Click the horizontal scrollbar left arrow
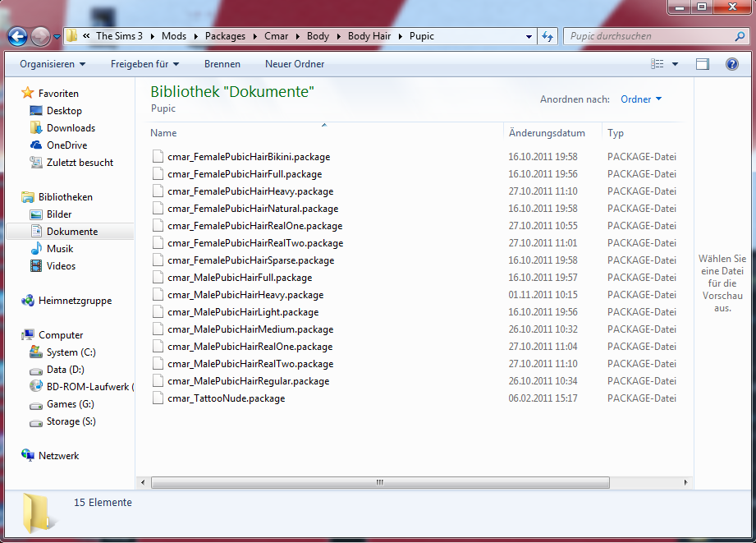The height and width of the screenshot is (543, 756). (x=143, y=482)
